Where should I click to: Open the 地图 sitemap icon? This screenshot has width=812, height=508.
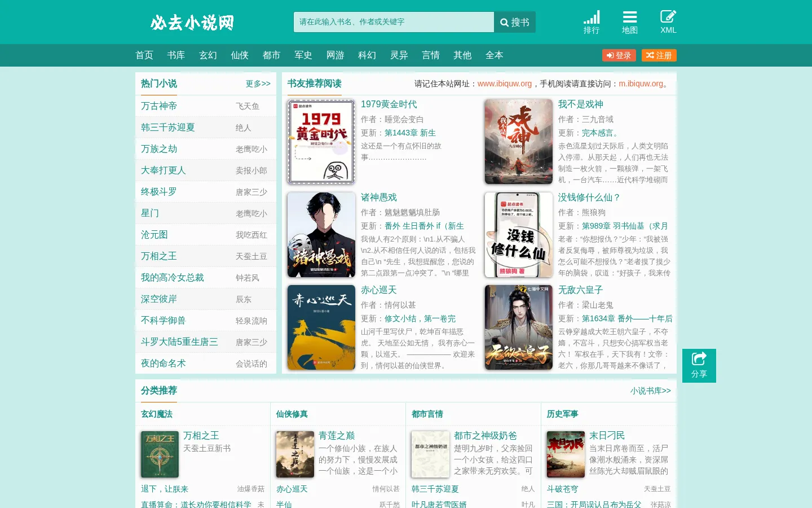point(630,23)
